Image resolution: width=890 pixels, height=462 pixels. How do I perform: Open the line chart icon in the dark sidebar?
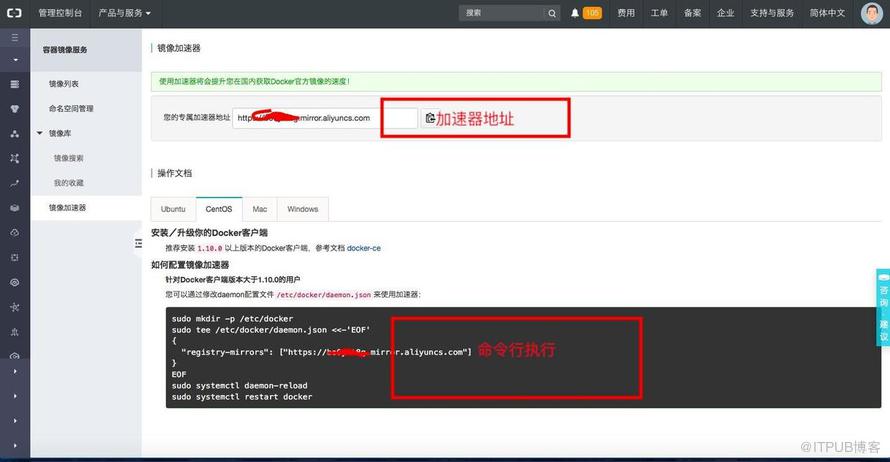(15, 183)
